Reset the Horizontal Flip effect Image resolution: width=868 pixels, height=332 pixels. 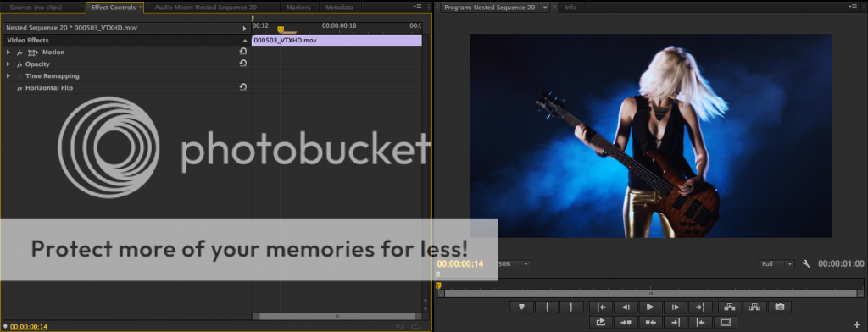243,87
